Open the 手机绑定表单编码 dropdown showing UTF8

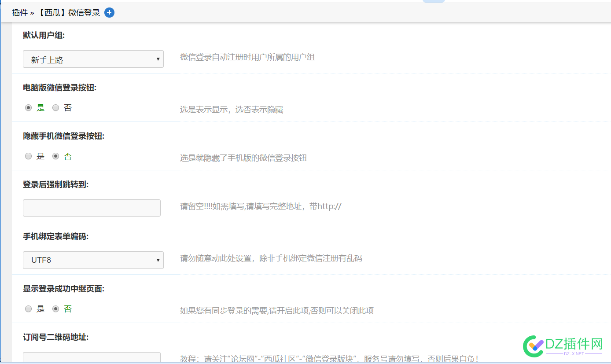(x=93, y=260)
